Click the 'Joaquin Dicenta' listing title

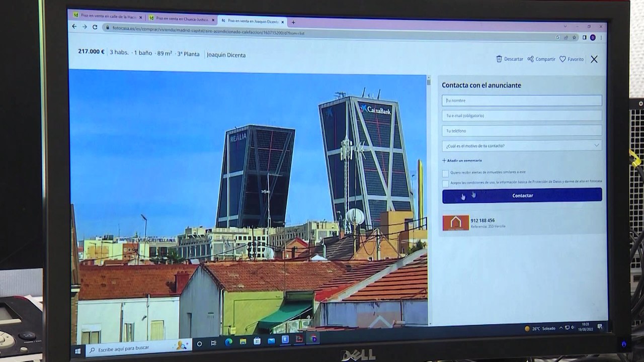(x=226, y=55)
